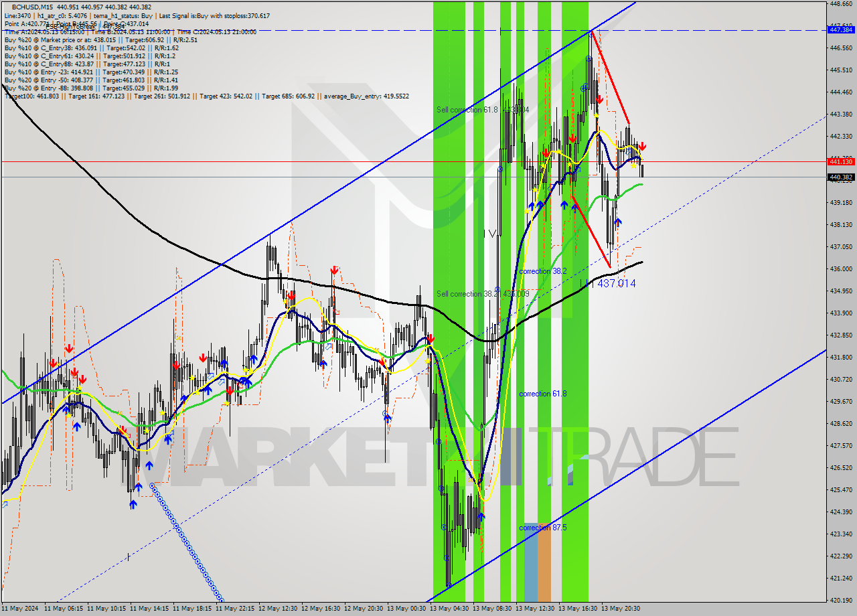Click the '11 May 2024' time axis label
Image resolution: width=857 pixels, height=616 pixels.
pos(20,609)
